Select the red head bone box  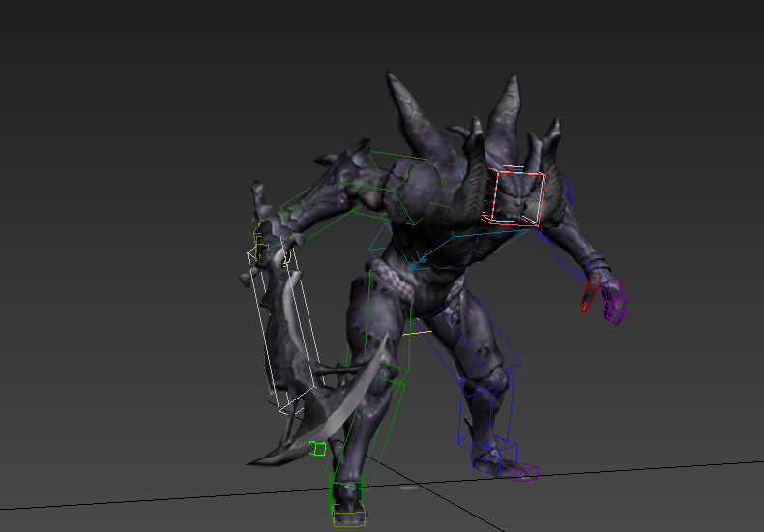[x=515, y=197]
